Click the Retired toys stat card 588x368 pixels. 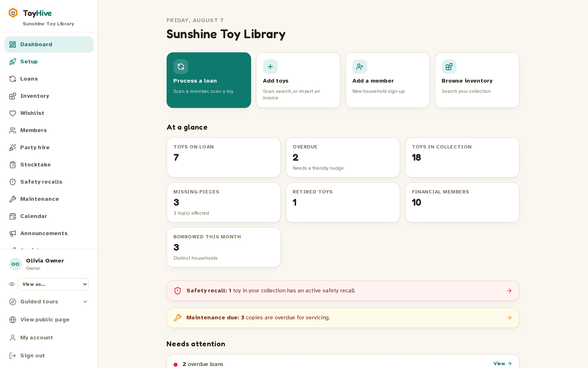coord(343,202)
